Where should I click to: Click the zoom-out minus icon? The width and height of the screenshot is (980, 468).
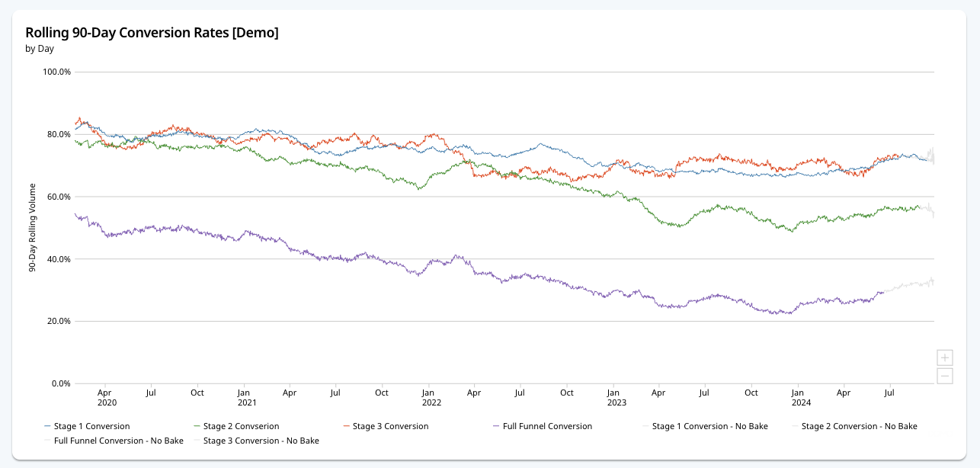944,374
